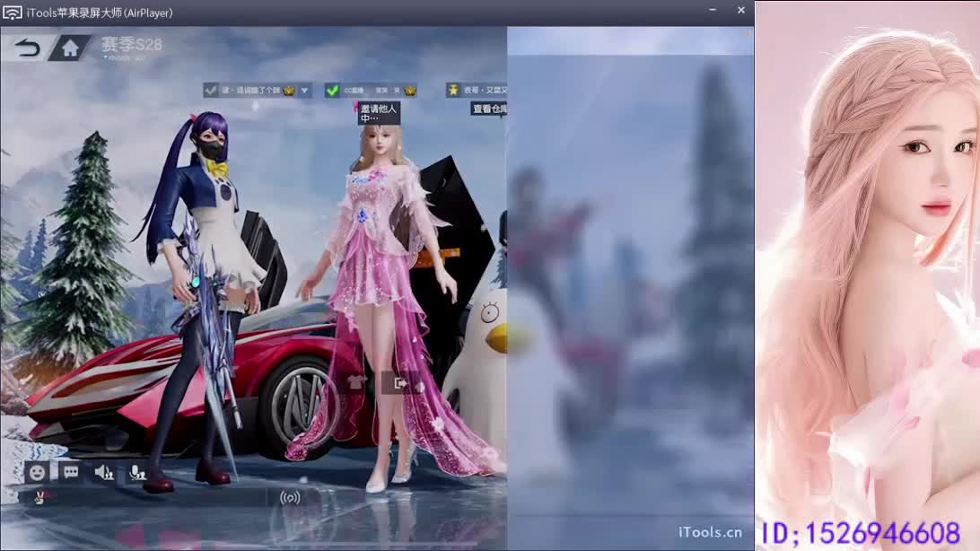Screen dimensions: 980x551
Task: Toggle the team microphone icon
Action: [137, 472]
